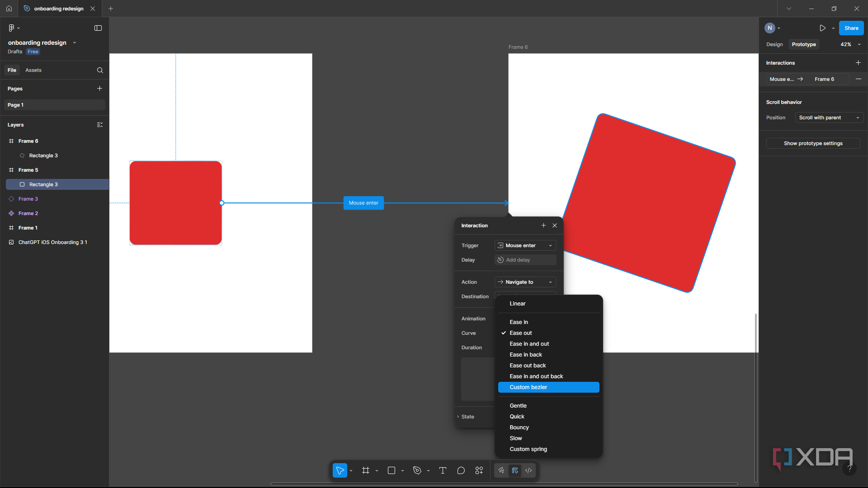Choose Linear curve option
Image resolution: width=868 pixels, height=488 pixels.
548,304
